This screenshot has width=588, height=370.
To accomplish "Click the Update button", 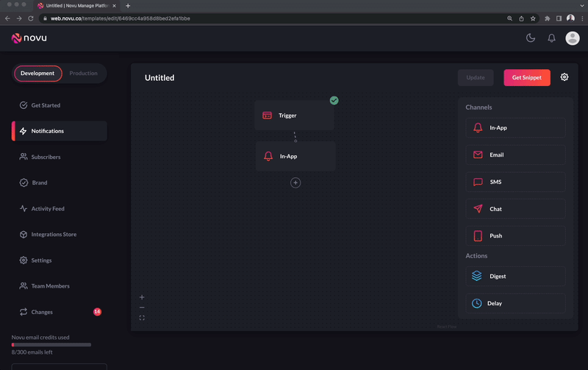I will [476, 78].
